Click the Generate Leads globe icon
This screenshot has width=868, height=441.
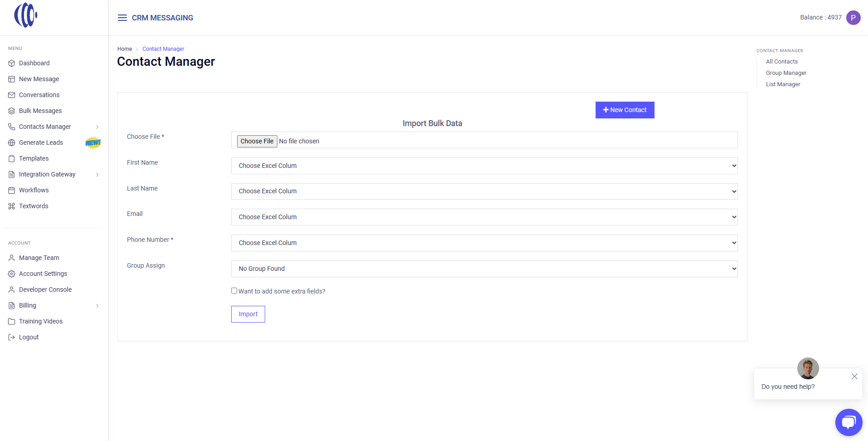tap(12, 143)
